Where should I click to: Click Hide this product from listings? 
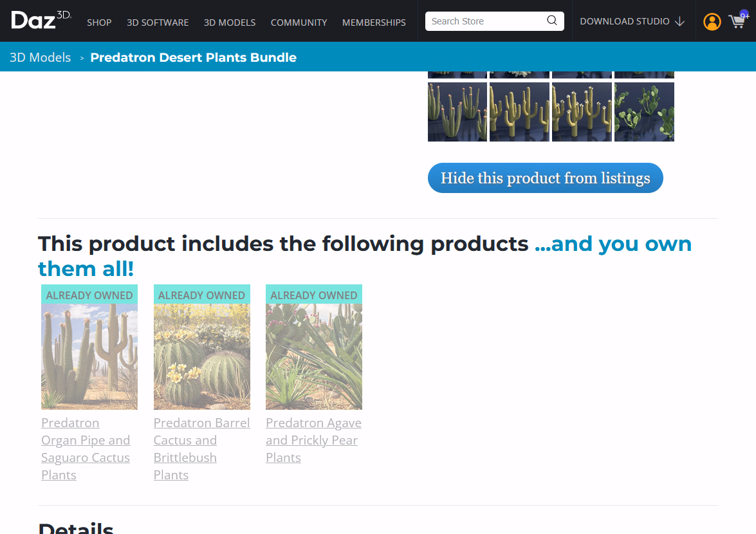[x=545, y=178]
